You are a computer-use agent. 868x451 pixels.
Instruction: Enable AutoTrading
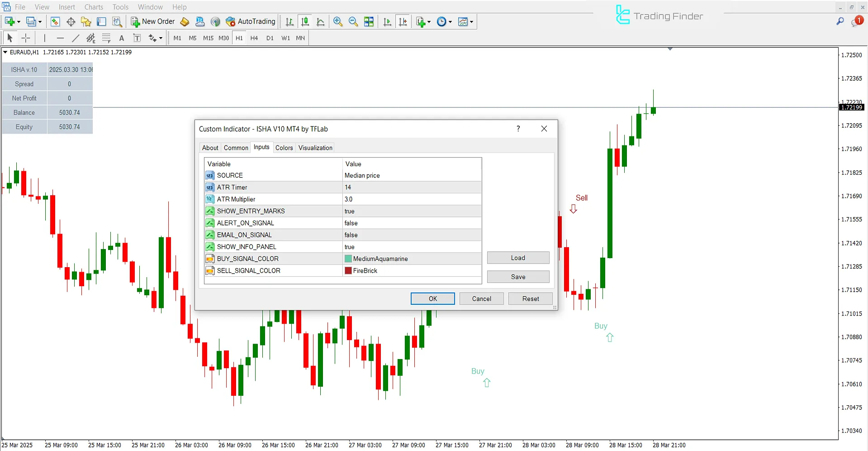coord(251,21)
